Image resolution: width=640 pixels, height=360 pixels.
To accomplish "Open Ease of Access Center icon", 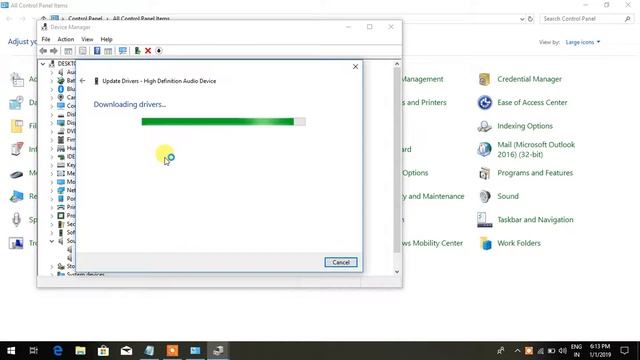I will point(484,102).
